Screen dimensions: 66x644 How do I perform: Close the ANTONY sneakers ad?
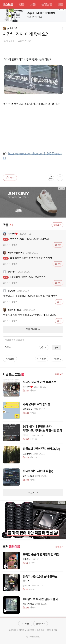(x=64, y=188)
